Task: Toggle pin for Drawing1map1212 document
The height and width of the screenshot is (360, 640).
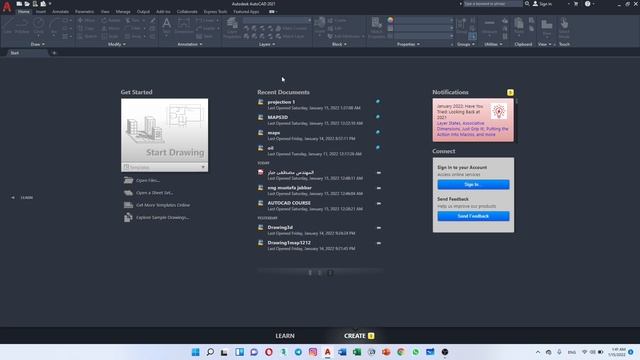Action: [379, 243]
